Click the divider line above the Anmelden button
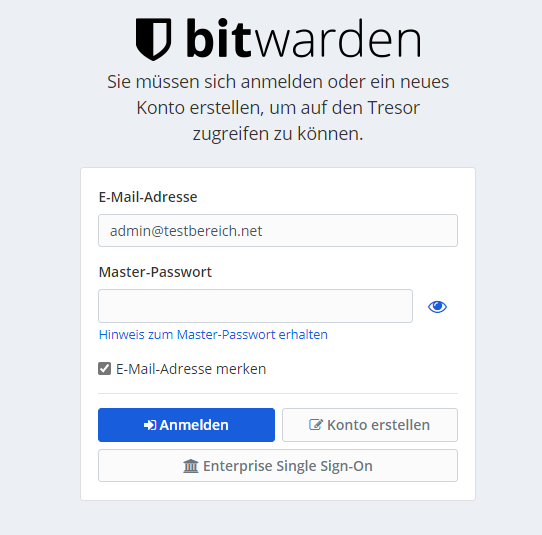Screen dimensions: 542x535 point(278,393)
